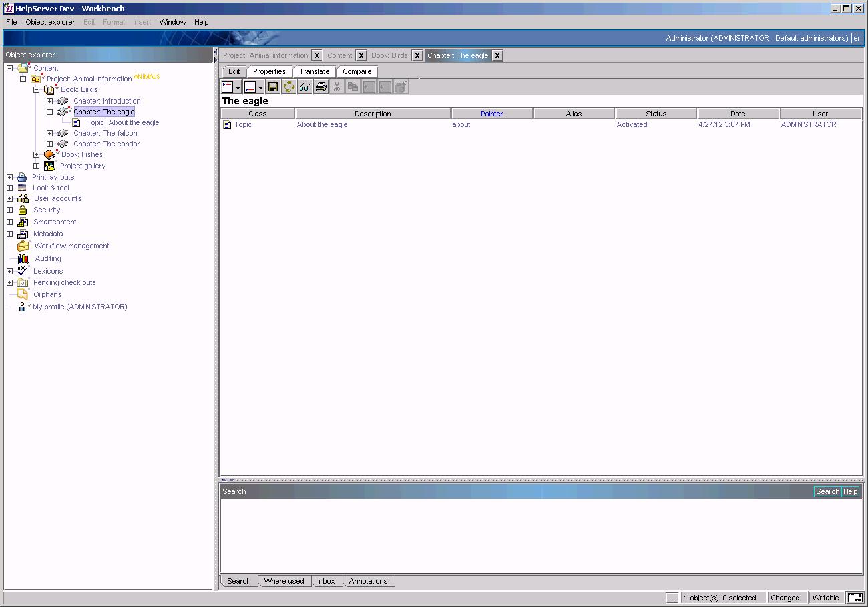Viewport: 868px width, 607px height.
Task: Open the Object explorer menu
Action: (50, 22)
